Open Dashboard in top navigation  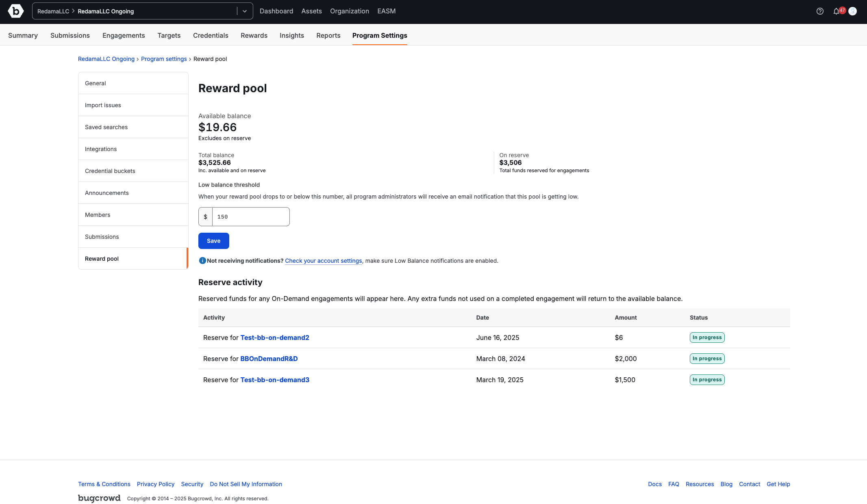click(276, 11)
